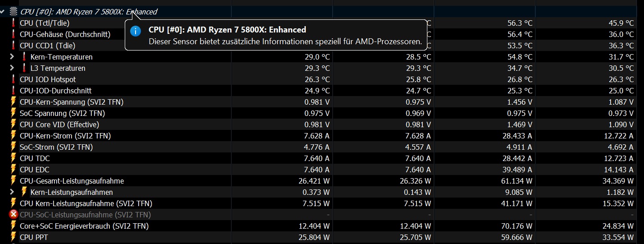Select the CPU-Gehäuse (Durchschnitt) sensor label

pyautogui.click(x=65, y=34)
